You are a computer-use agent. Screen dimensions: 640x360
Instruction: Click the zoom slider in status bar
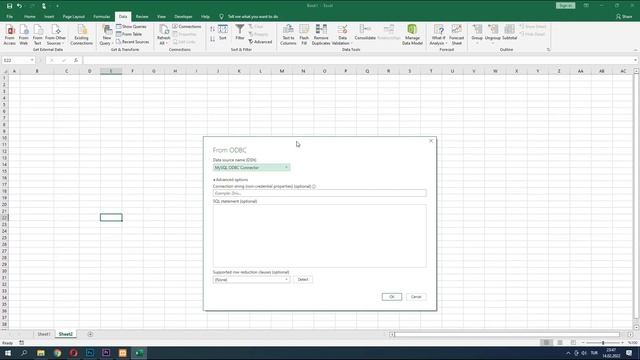coord(603,343)
